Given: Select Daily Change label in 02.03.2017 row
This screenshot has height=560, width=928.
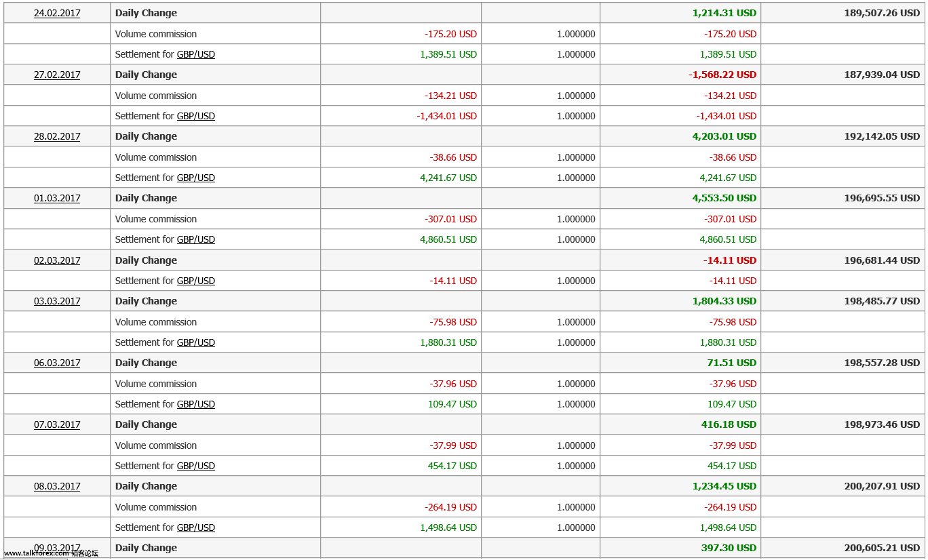Looking at the screenshot, I should pyautogui.click(x=146, y=260).
